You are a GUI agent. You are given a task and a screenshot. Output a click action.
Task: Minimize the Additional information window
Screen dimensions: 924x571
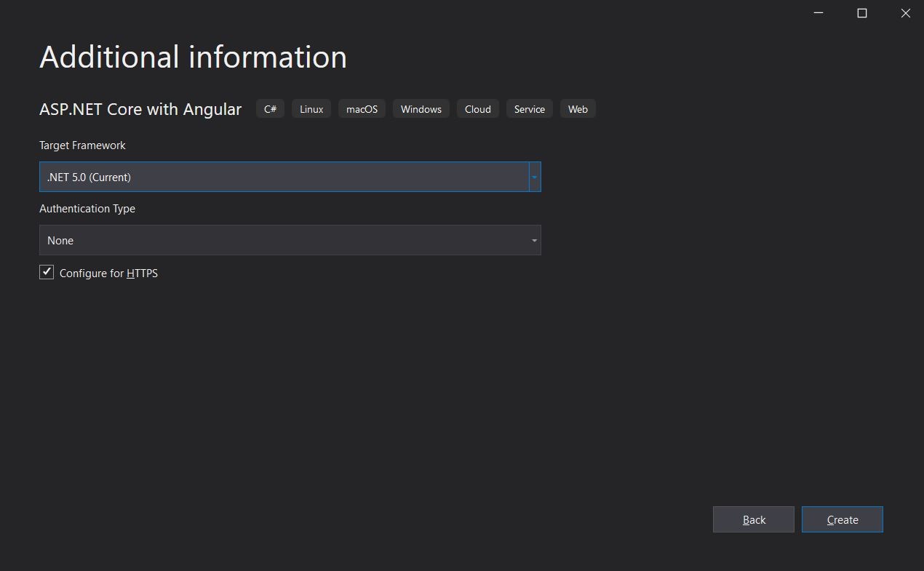818,13
